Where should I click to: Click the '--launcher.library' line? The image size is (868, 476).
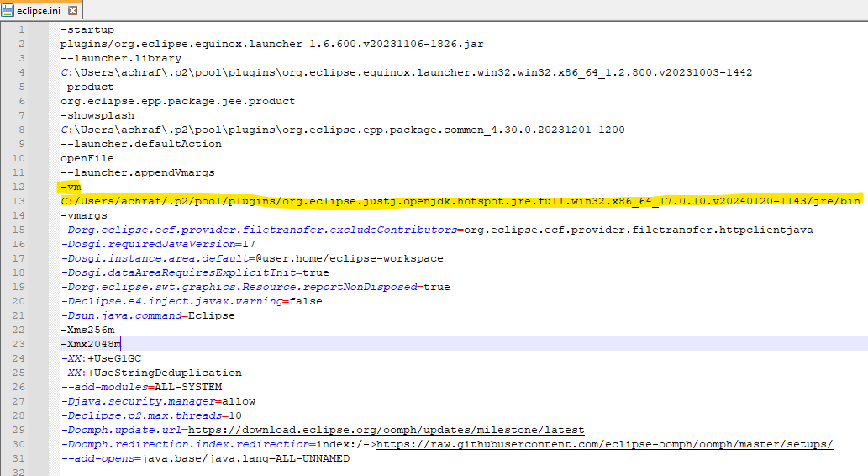click(121, 58)
